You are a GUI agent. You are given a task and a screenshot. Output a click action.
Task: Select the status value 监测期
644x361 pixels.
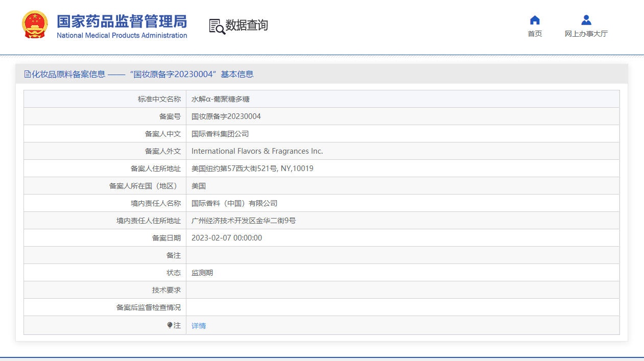coord(202,273)
